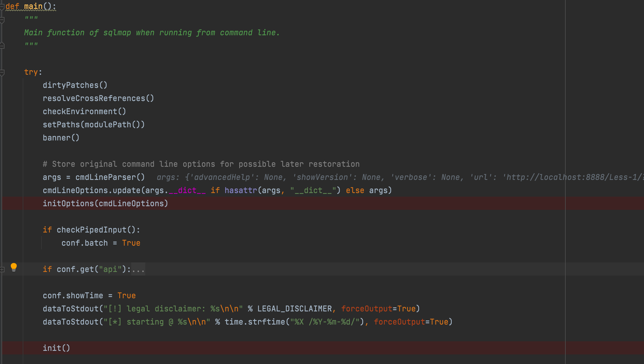The width and height of the screenshot is (644, 364).
Task: Expand the folded conf.get("api") block marker
Action: 2,270
